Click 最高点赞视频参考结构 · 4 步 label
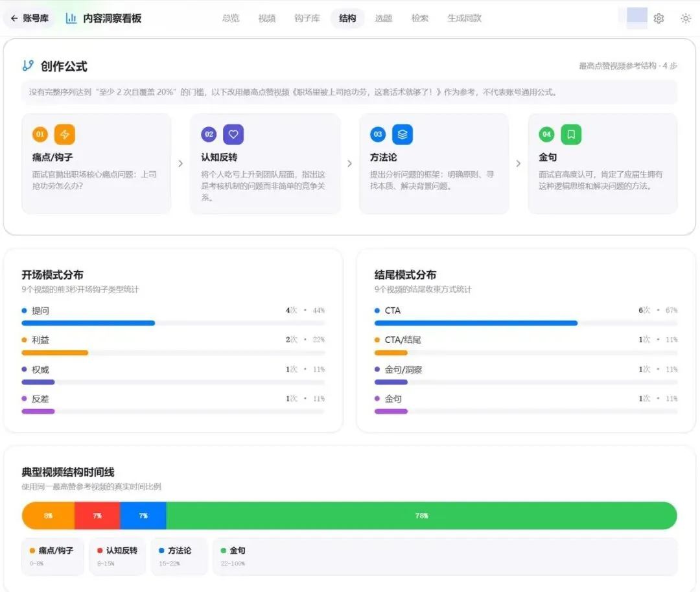Image resolution: width=700 pixels, height=592 pixels. pyautogui.click(x=628, y=66)
